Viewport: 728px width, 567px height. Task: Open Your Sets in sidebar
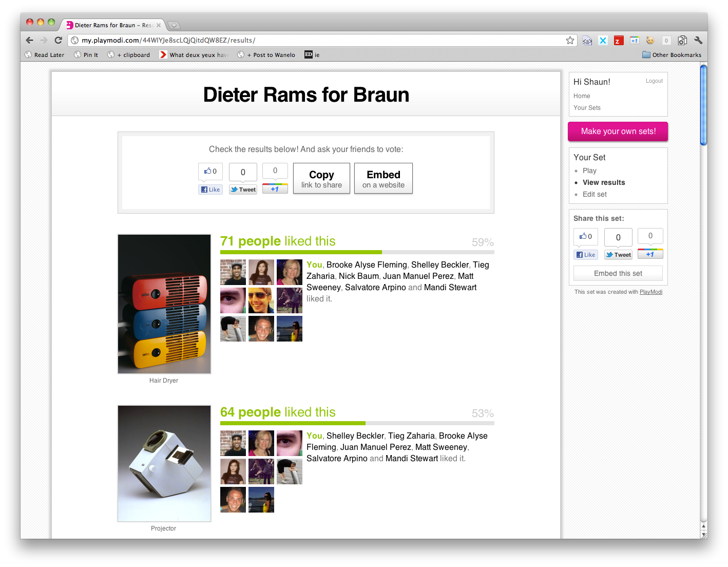click(x=587, y=108)
